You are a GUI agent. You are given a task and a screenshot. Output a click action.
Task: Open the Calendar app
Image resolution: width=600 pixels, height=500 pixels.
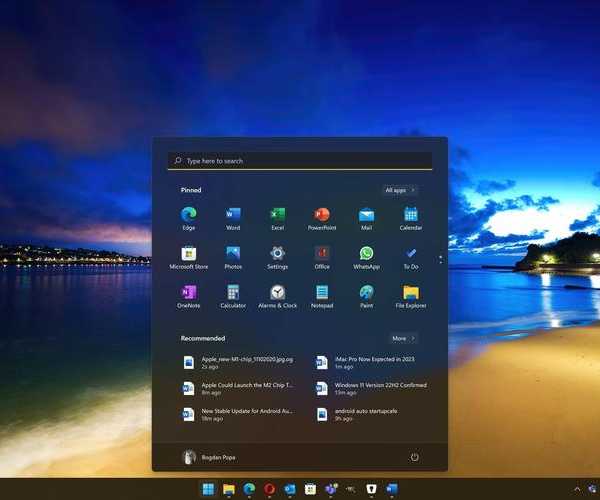(411, 218)
